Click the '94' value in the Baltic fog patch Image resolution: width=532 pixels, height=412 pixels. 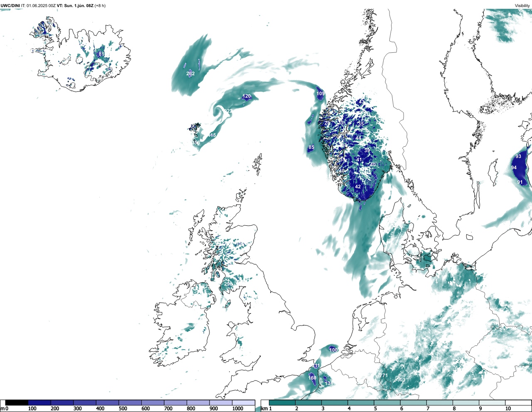pos(514,168)
